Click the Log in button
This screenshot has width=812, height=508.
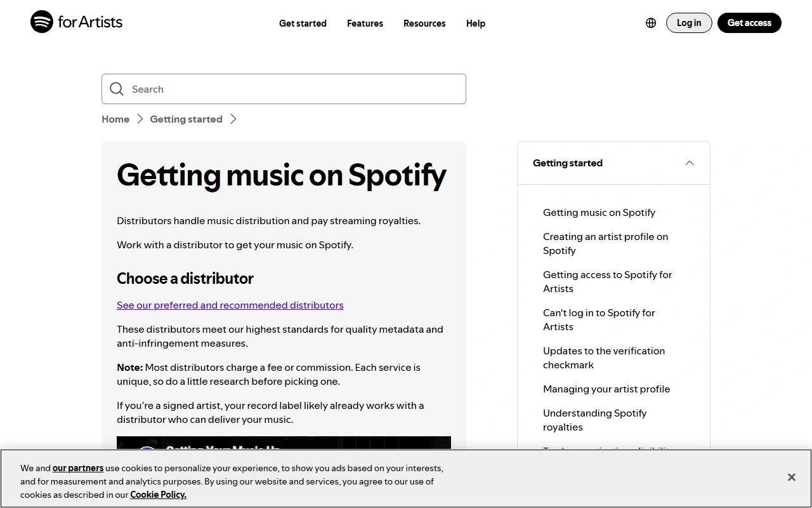click(x=689, y=23)
